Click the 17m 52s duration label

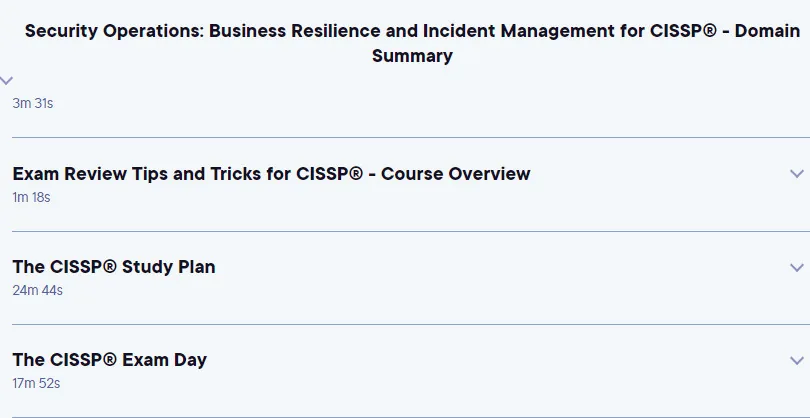[36, 383]
